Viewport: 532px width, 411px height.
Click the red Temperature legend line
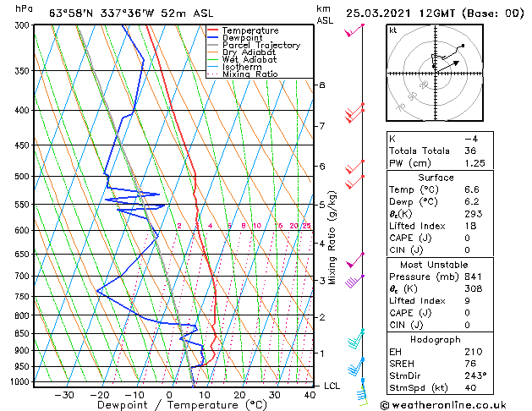click(212, 30)
